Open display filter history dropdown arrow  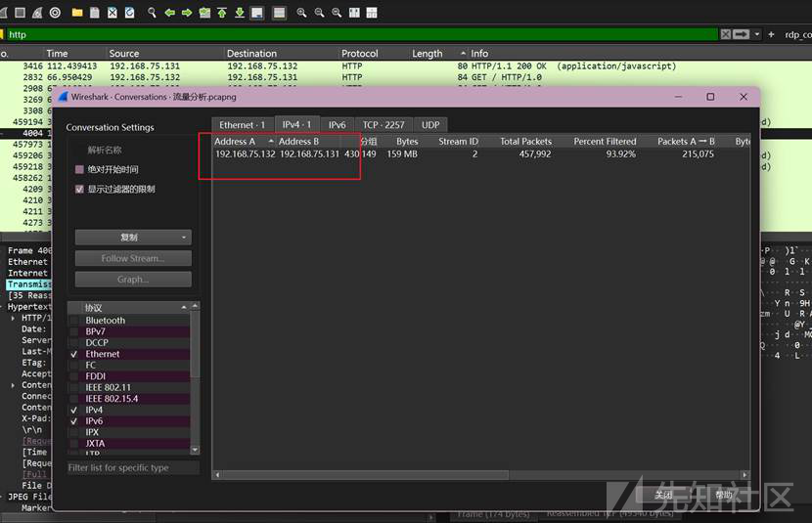(x=757, y=34)
